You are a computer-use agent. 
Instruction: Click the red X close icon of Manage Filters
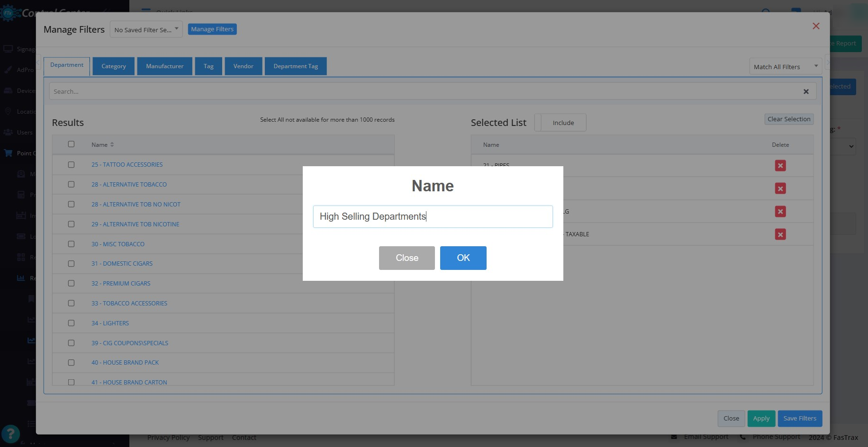(x=816, y=26)
